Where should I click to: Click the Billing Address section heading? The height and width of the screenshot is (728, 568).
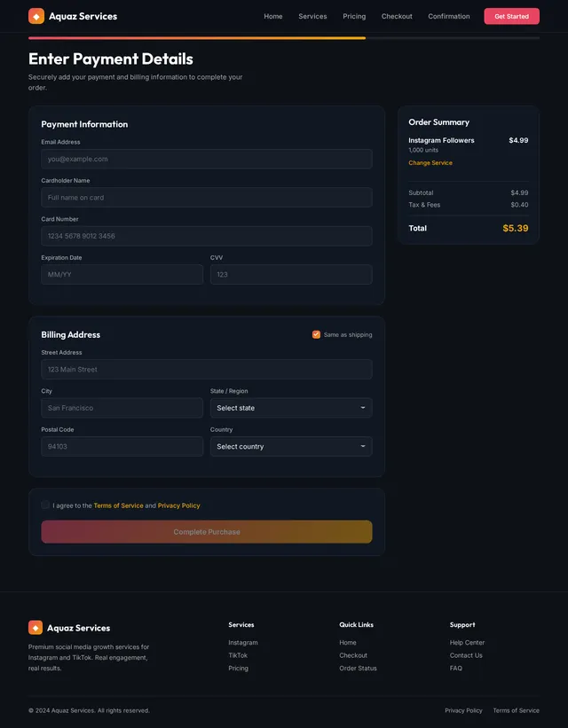[x=71, y=335]
